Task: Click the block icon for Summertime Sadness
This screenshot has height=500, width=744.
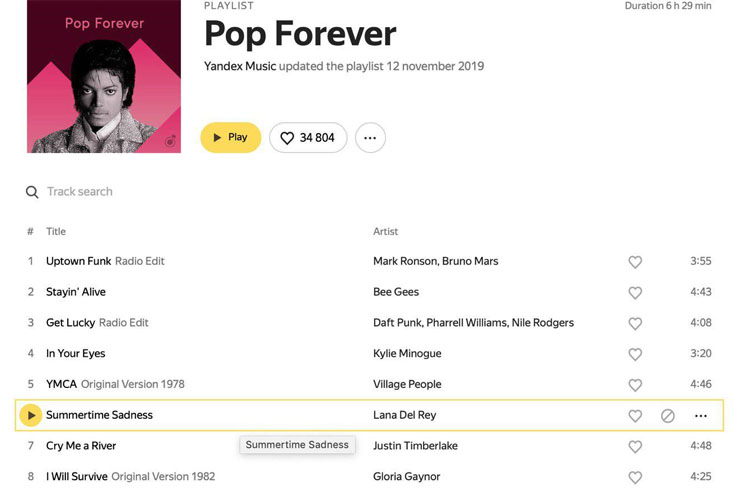Action: [667, 415]
